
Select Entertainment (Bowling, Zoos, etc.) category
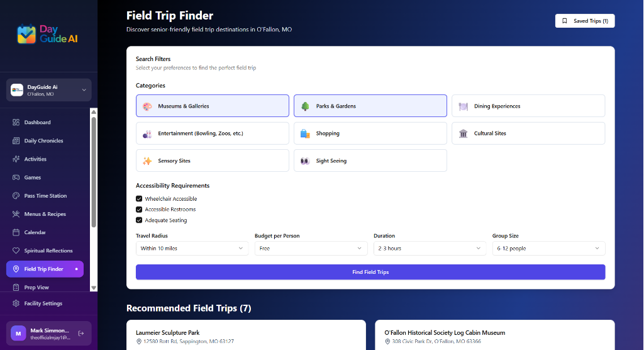click(x=213, y=133)
